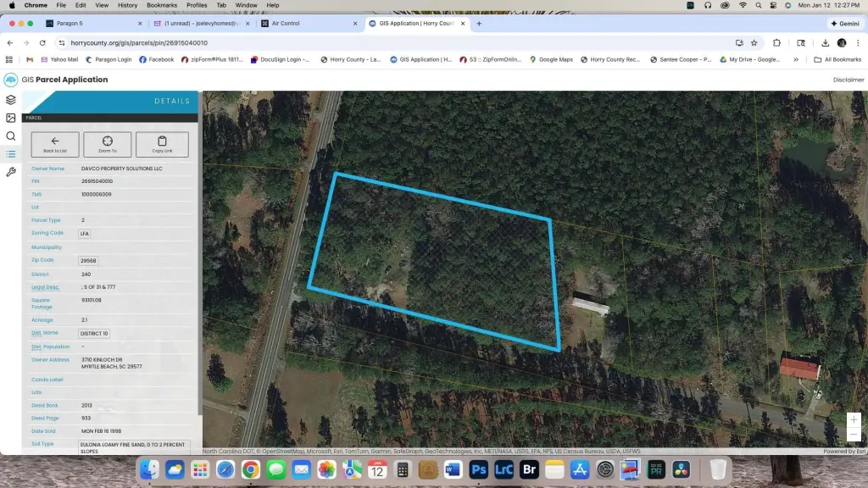The image size is (868, 488).
Task: Click the map zoom out minus button
Action: click(x=854, y=435)
